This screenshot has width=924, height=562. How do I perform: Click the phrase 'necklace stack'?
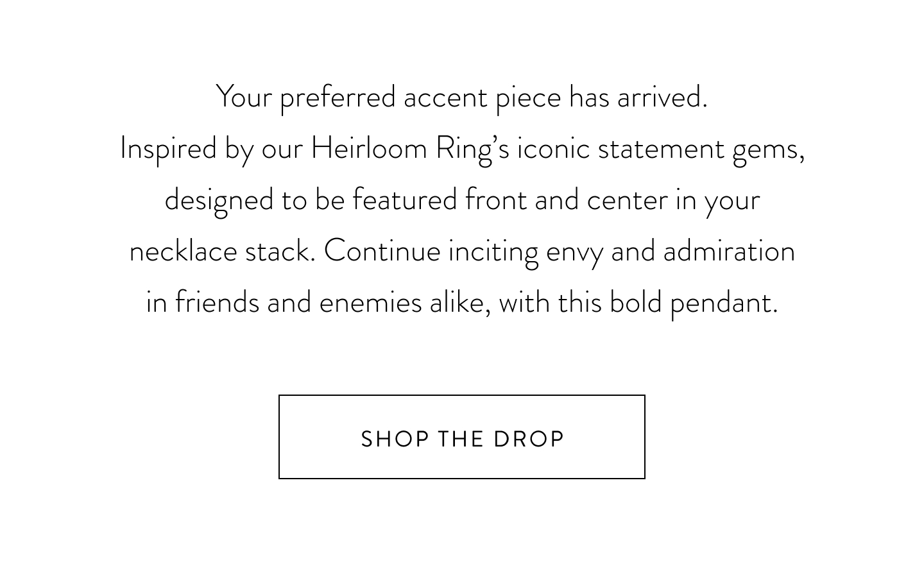coord(220,251)
